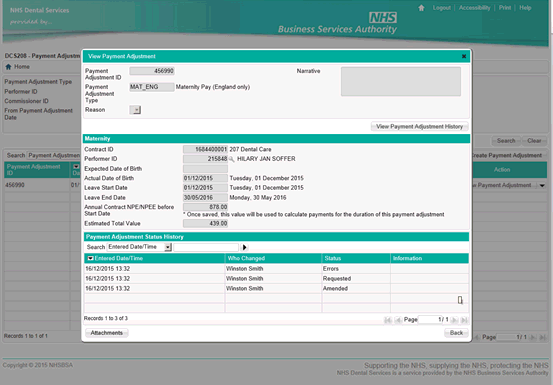The height and width of the screenshot is (385, 553).
Task: Select the Amended status row
Action: pos(276,288)
